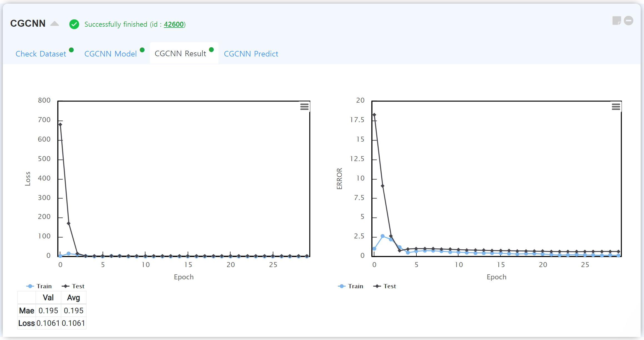Click green status dot beside Check Dataset
644x340 pixels.
coord(71,50)
